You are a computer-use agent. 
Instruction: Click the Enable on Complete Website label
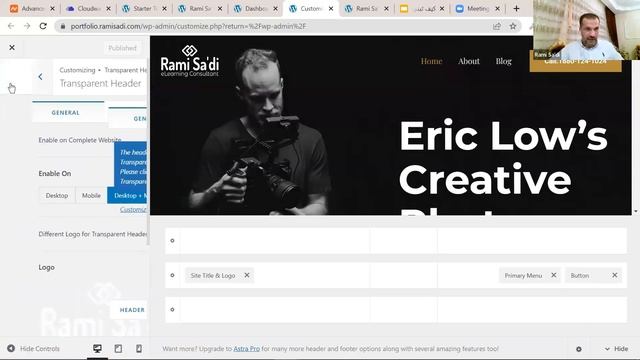[x=80, y=140]
